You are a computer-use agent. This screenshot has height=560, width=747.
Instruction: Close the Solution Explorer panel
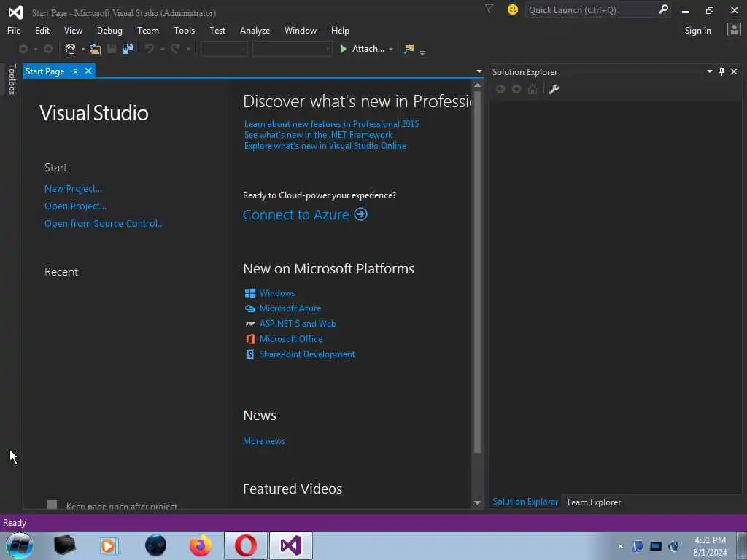click(734, 71)
